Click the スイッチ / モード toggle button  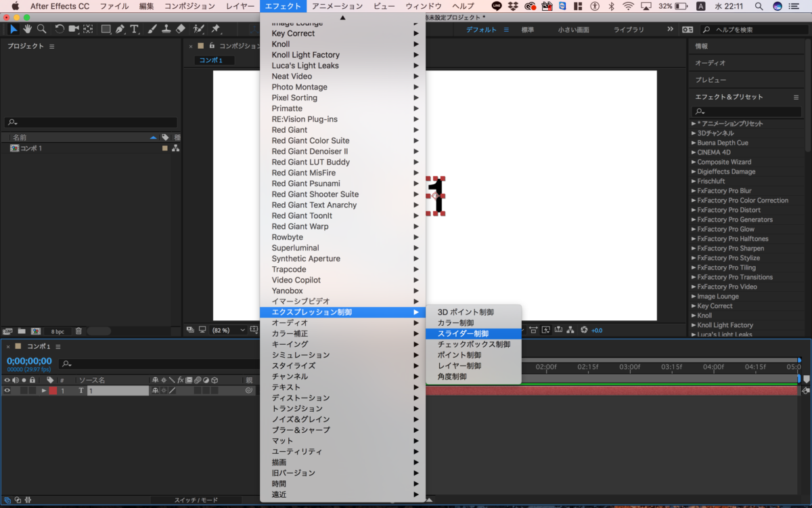point(196,500)
